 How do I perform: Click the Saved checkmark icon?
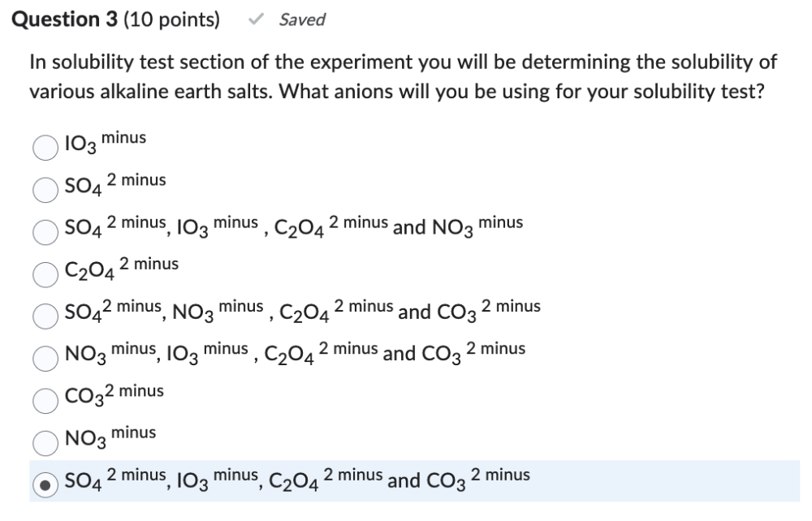point(258,19)
